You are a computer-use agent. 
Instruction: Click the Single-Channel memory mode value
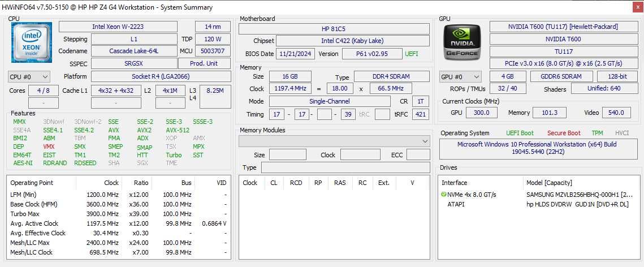pyautogui.click(x=330, y=101)
